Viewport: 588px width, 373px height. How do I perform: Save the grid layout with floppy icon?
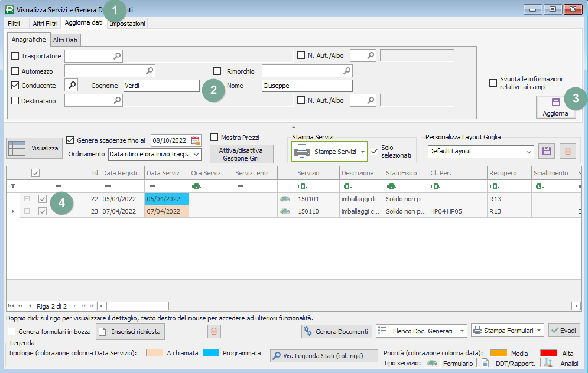(547, 151)
